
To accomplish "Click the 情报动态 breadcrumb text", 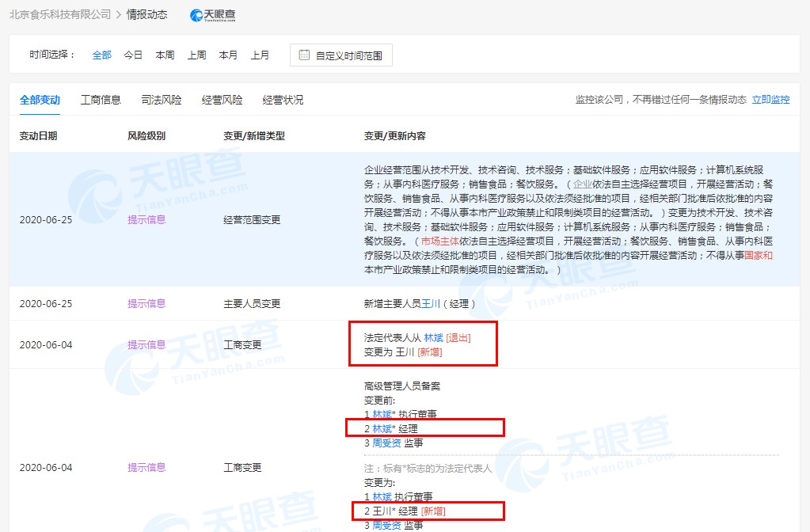I will click(147, 14).
